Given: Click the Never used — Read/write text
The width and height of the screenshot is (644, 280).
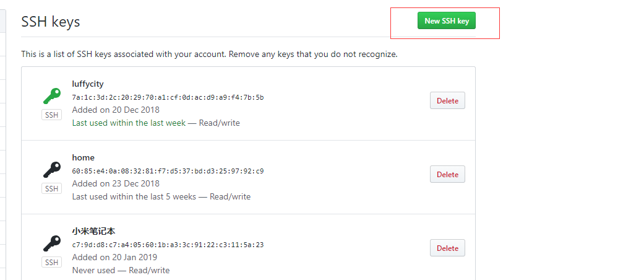Looking at the screenshot, I should [x=121, y=270].
